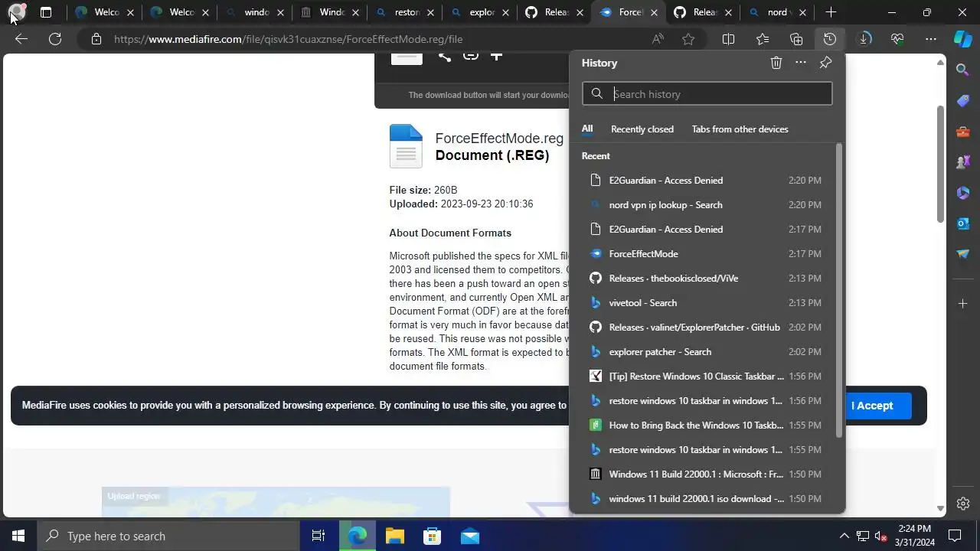Open sidebar settings gear
The width and height of the screenshot is (980, 551).
coord(963,504)
